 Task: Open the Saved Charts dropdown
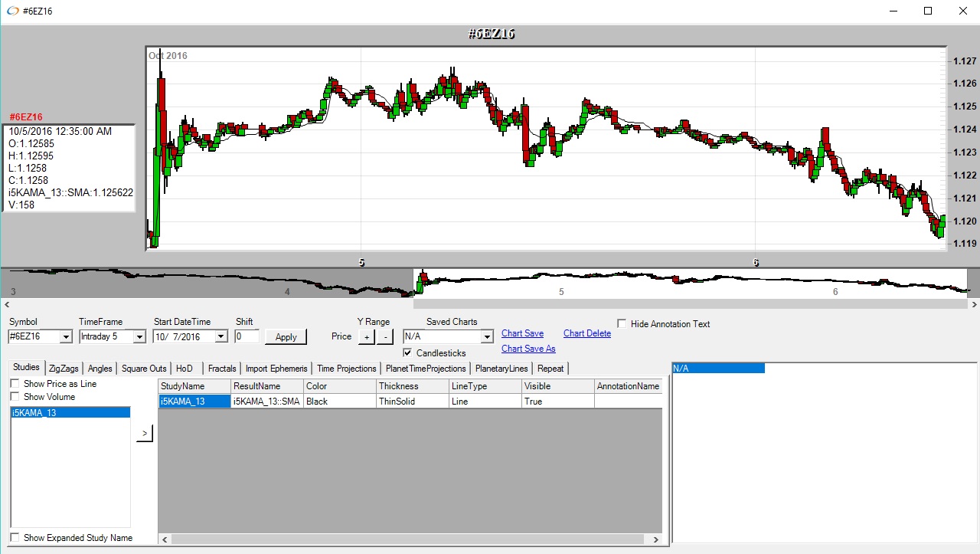[486, 336]
